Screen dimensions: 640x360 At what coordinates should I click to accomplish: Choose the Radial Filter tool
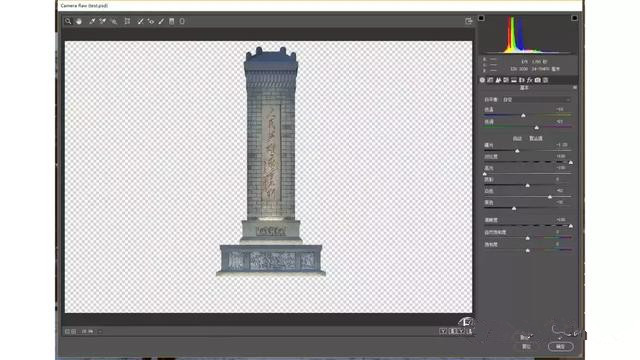[182, 21]
